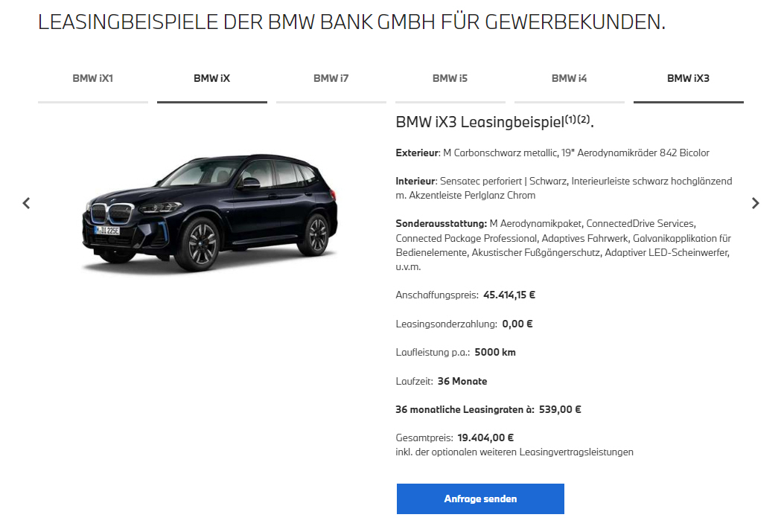784x532 pixels.
Task: Click the Laufzeit 36 Monate text
Action: [x=441, y=381]
